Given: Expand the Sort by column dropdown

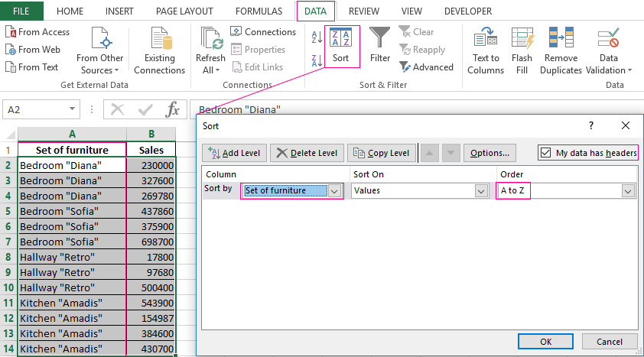Looking at the screenshot, I should click(334, 191).
